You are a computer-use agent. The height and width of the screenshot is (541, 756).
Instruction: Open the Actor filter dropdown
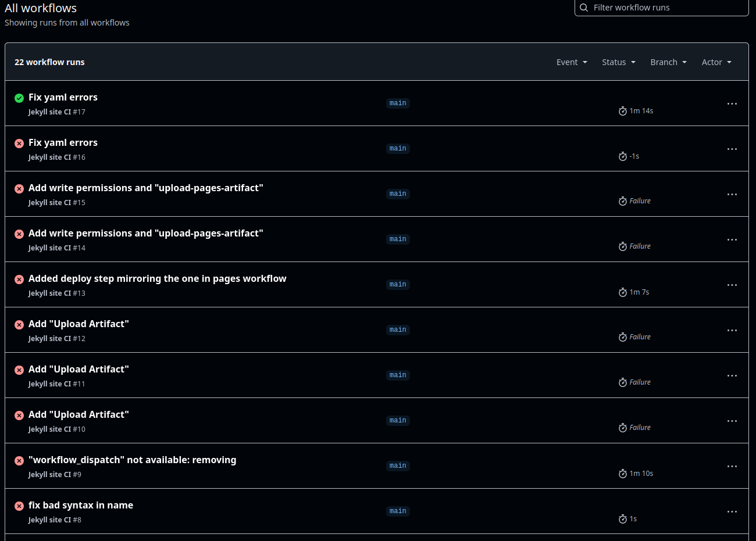coord(716,62)
